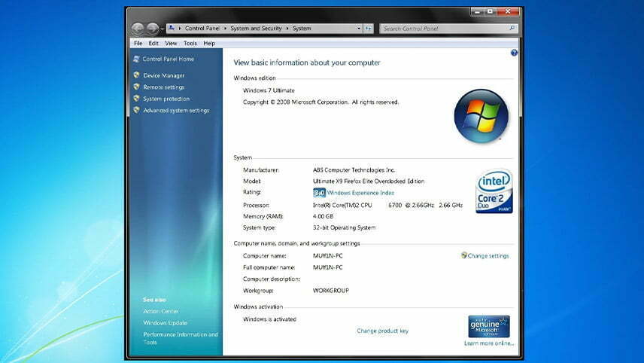Click the Windows logo orb image
This screenshot has height=363, width=644.
point(481,116)
